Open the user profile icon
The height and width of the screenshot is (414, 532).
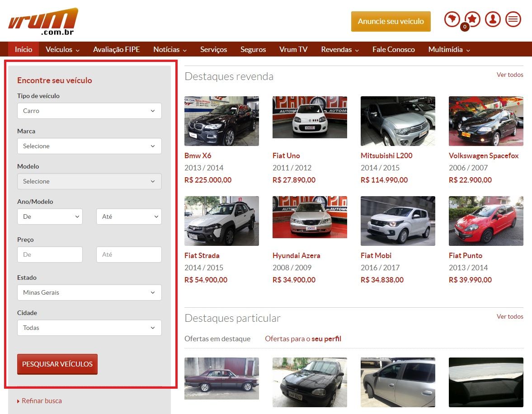coord(493,19)
